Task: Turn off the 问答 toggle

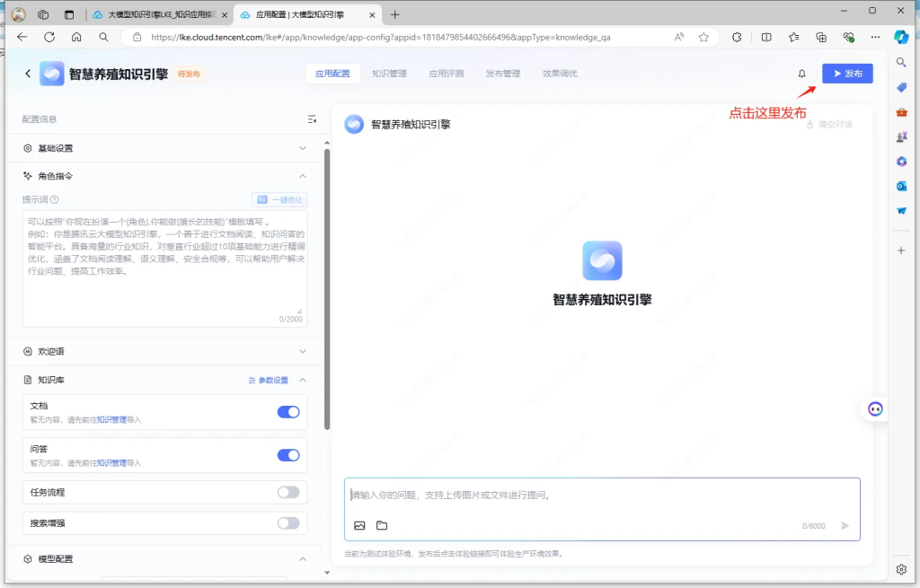Action: click(x=288, y=455)
